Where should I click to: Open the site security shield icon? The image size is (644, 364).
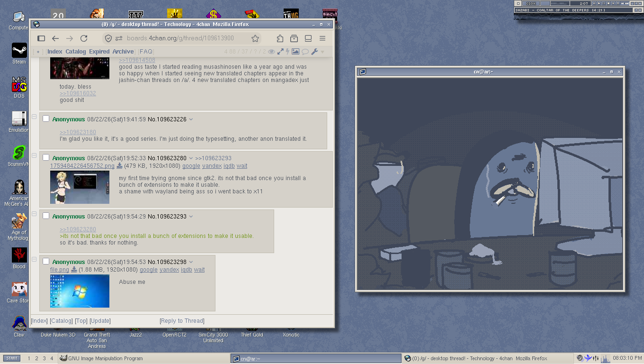pos(108,38)
